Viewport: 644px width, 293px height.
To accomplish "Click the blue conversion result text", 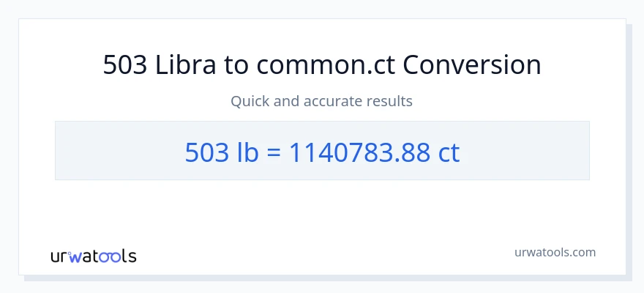I will [x=322, y=152].
